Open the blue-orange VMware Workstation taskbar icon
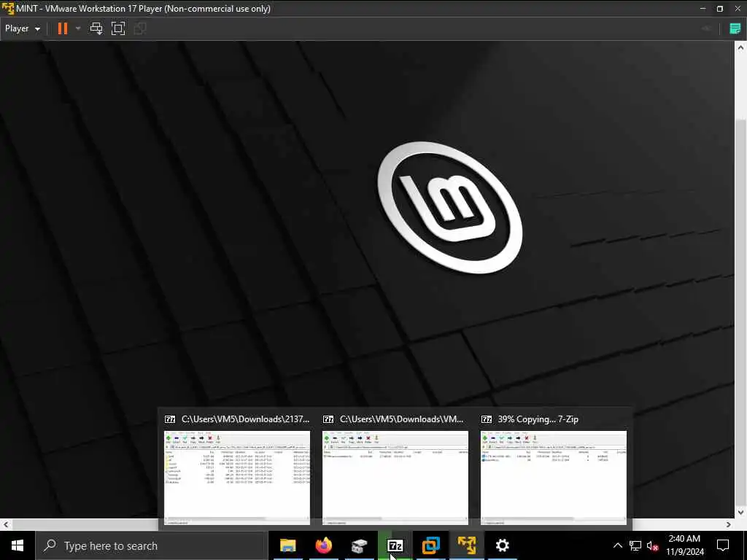This screenshot has width=747, height=560. click(430, 545)
